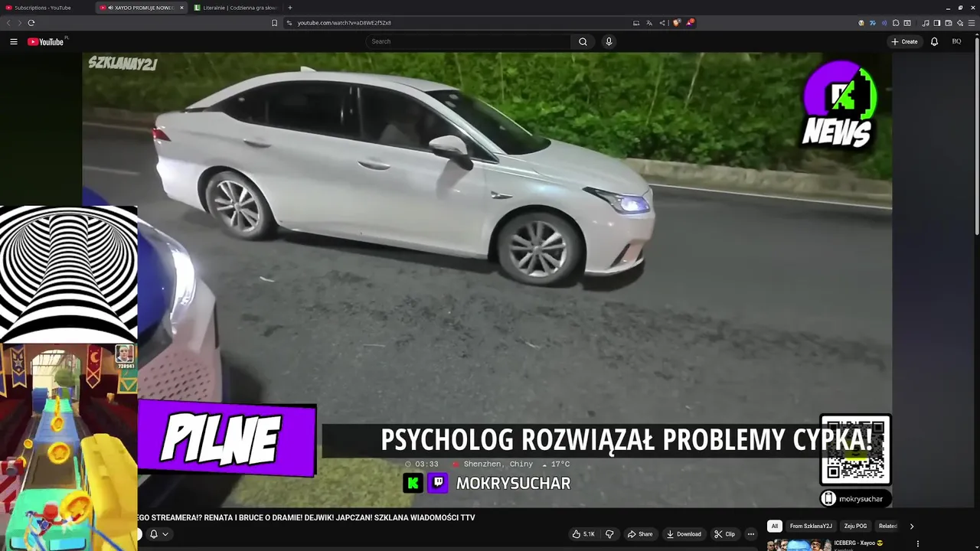Dislike the video

coord(609,534)
